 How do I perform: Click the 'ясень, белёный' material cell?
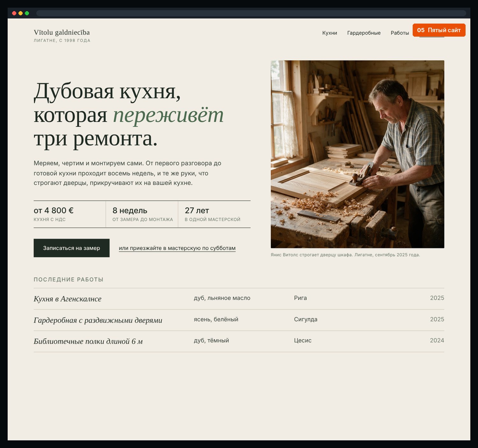tap(216, 319)
